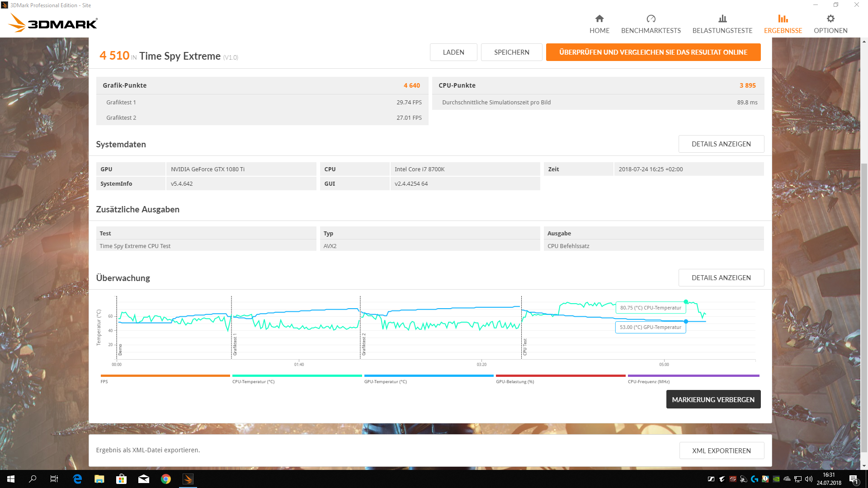Click the Speichern button
The height and width of the screenshot is (488, 868).
511,52
